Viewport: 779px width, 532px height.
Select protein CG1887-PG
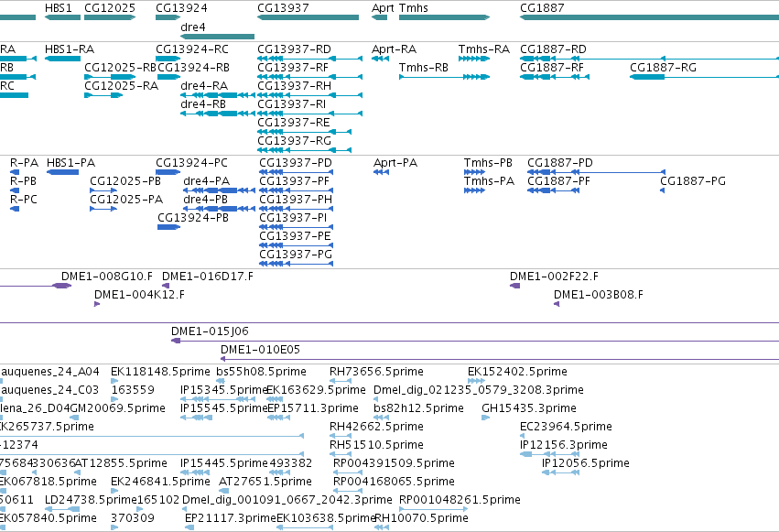coord(662,190)
